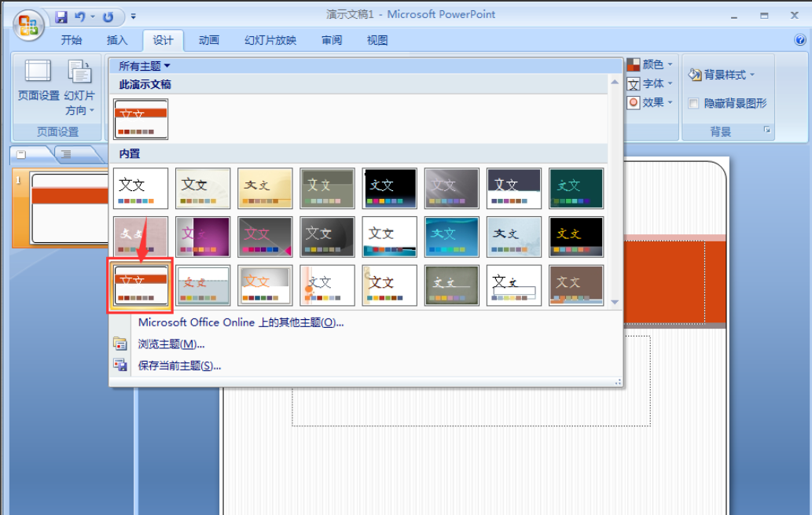Screen dimensions: 812x515
Task: Open Microsoft Office Online 上的其他主题 link
Action: pyautogui.click(x=241, y=322)
